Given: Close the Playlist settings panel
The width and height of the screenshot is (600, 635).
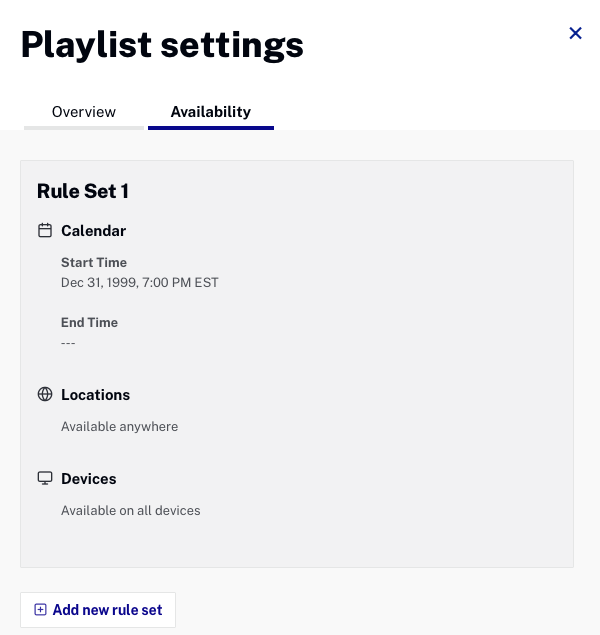Looking at the screenshot, I should click(575, 33).
